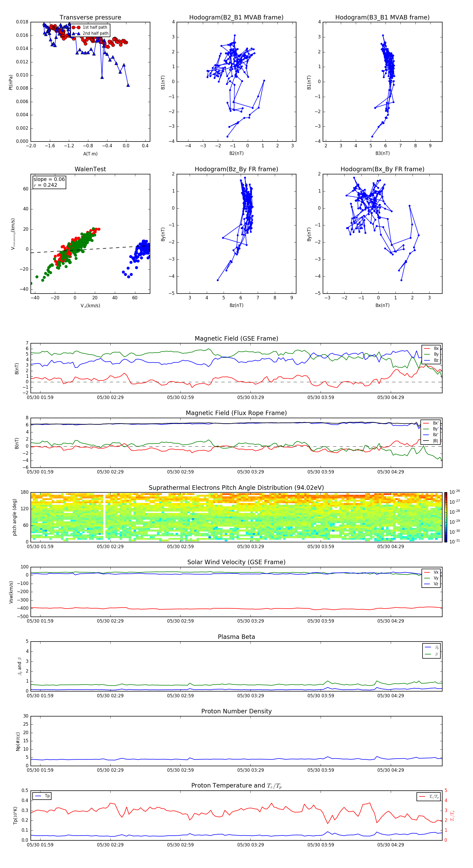Image resolution: width=473 pixels, height=868 pixels.
Task: Click the 'pitch angle (deg)' axis label
Action: 14,517
